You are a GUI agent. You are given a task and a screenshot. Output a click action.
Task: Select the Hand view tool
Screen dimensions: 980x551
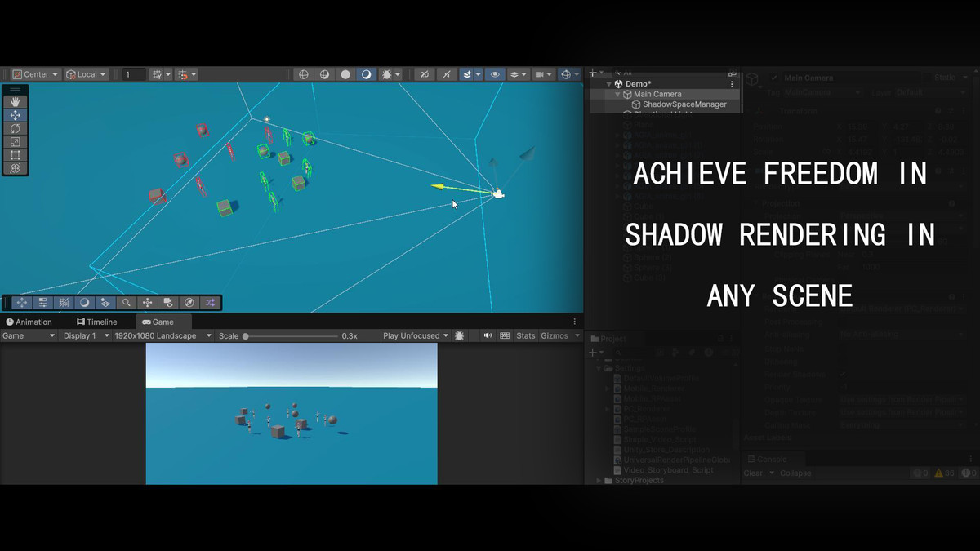[x=15, y=102]
